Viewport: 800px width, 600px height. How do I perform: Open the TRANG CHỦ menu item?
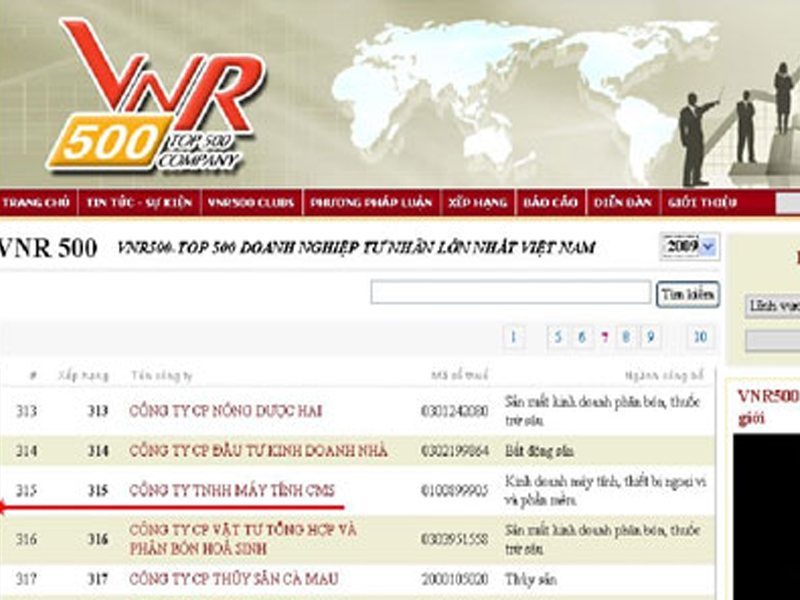click(36, 203)
